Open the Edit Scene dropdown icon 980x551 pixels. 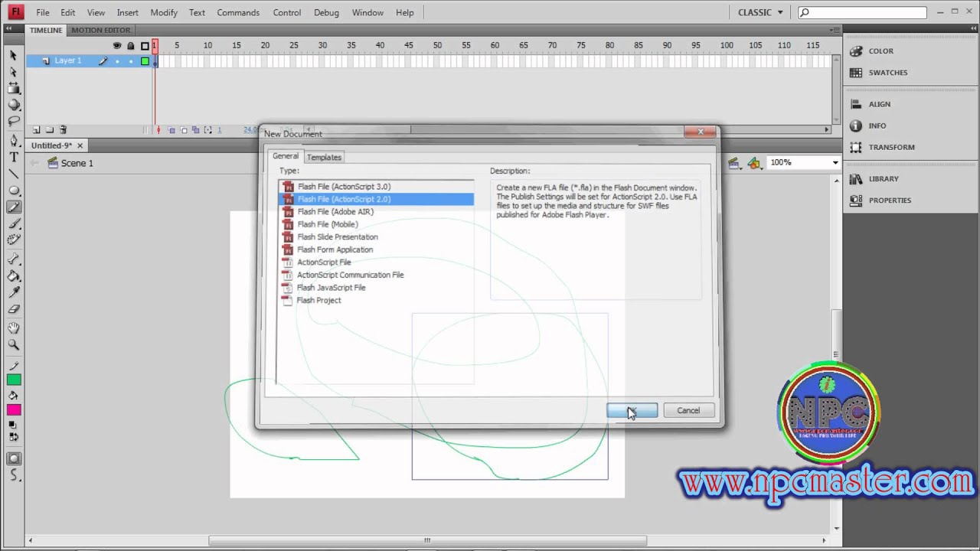(733, 163)
